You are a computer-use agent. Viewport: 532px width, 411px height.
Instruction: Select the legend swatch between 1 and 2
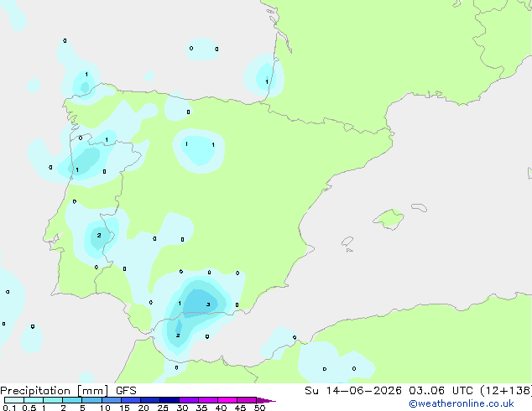point(53,400)
